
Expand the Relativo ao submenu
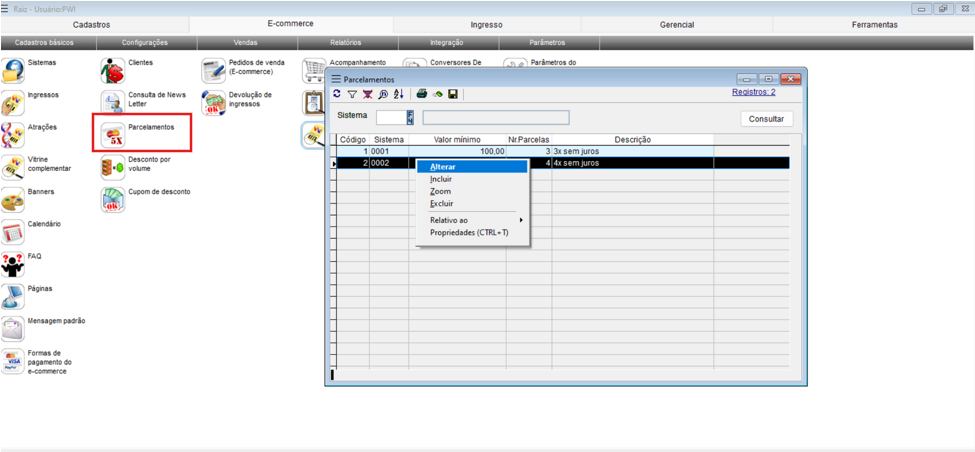472,220
